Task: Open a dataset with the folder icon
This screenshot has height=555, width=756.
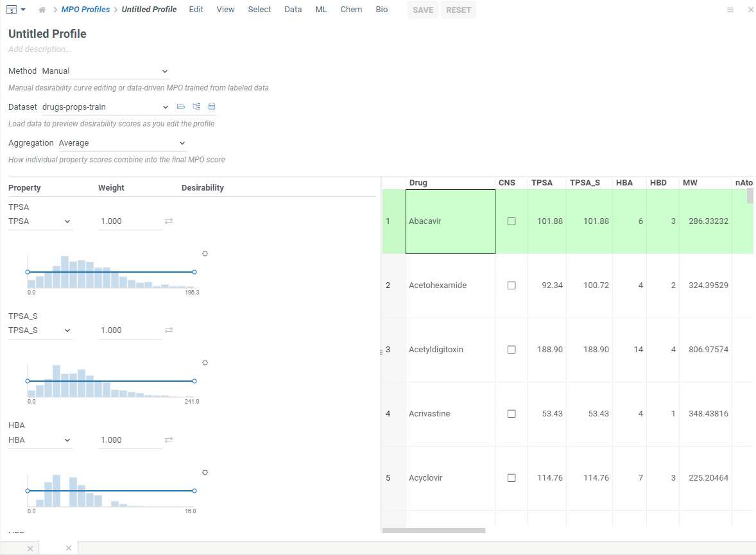Action: pos(180,107)
